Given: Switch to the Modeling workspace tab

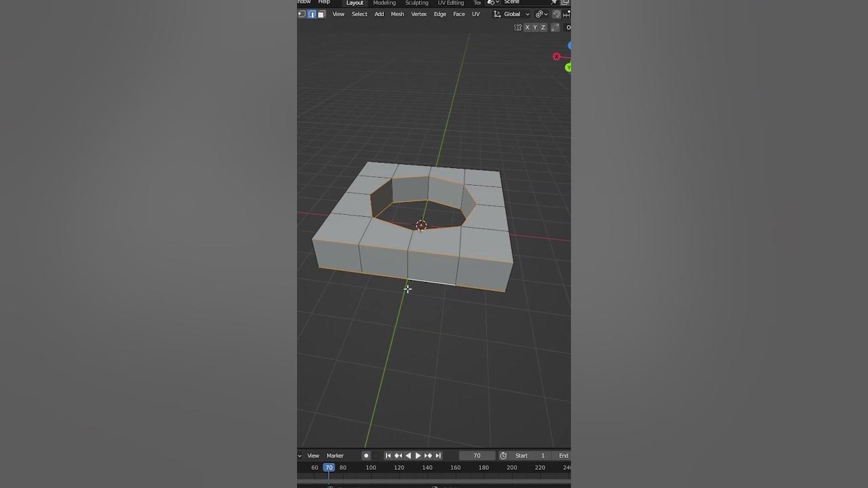Looking at the screenshot, I should 384,3.
